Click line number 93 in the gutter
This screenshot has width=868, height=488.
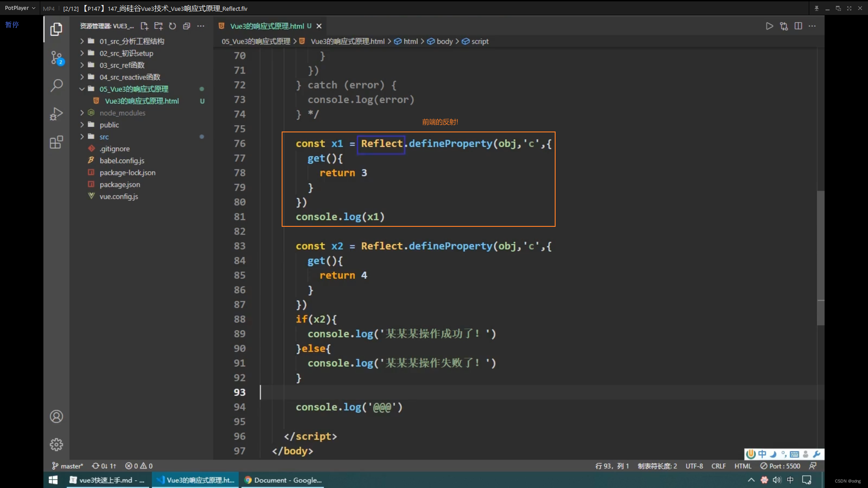click(240, 393)
